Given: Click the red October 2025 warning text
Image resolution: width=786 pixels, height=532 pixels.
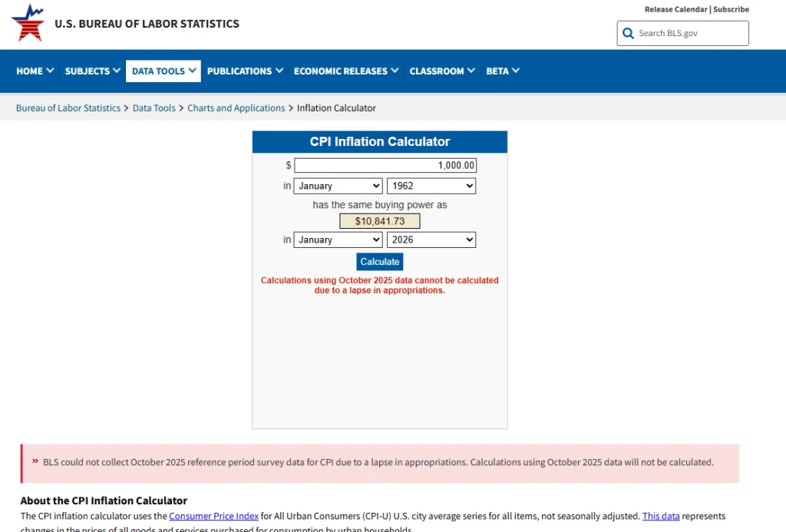Looking at the screenshot, I should pos(380,286).
